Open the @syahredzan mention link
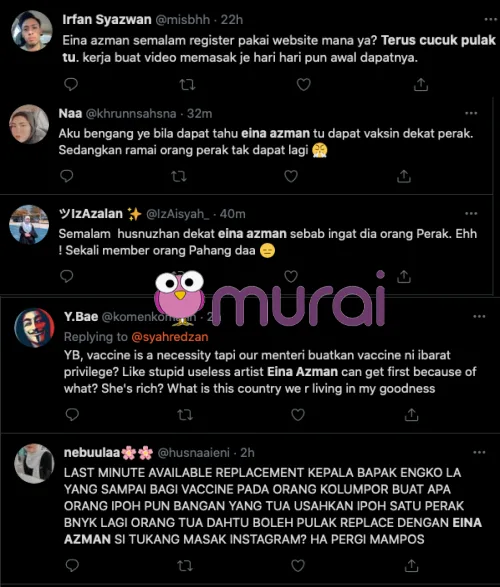 click(x=170, y=337)
